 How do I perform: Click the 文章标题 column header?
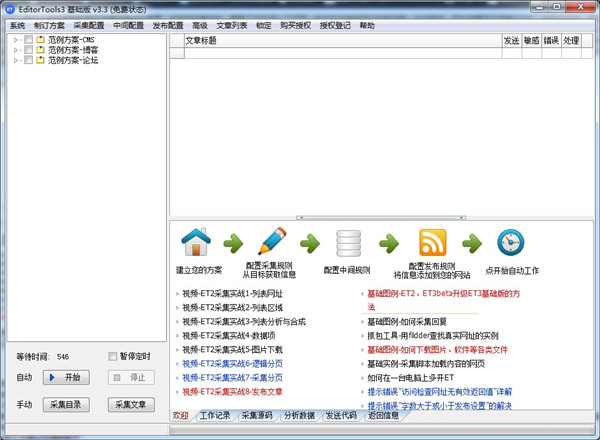pos(343,41)
